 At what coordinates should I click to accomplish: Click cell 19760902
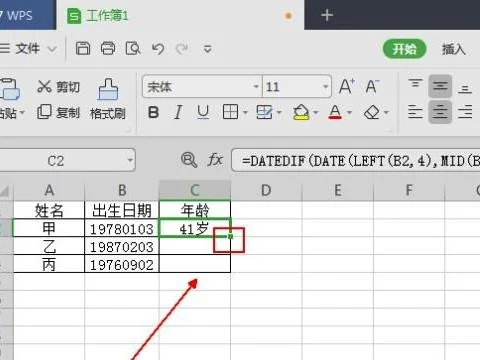(x=122, y=265)
